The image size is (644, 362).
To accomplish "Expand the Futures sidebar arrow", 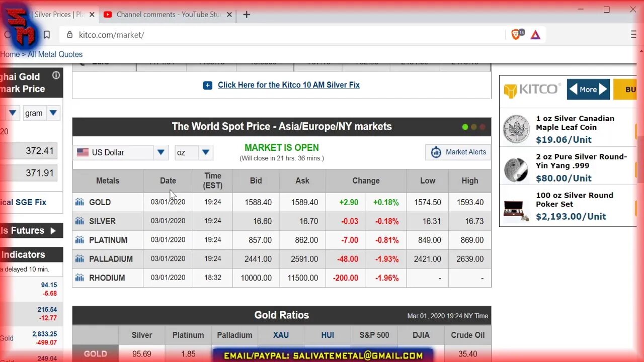I will (53, 231).
